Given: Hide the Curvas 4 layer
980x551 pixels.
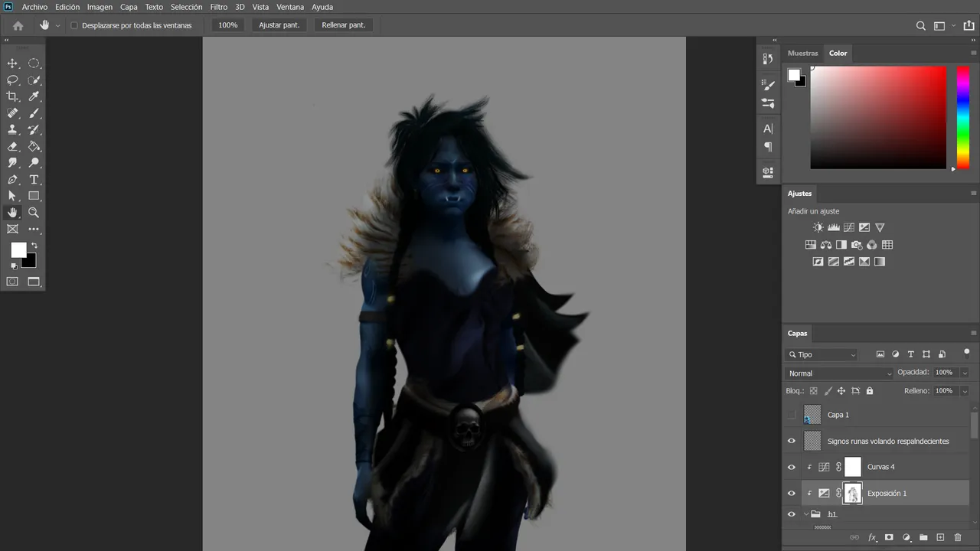Looking at the screenshot, I should [792, 467].
